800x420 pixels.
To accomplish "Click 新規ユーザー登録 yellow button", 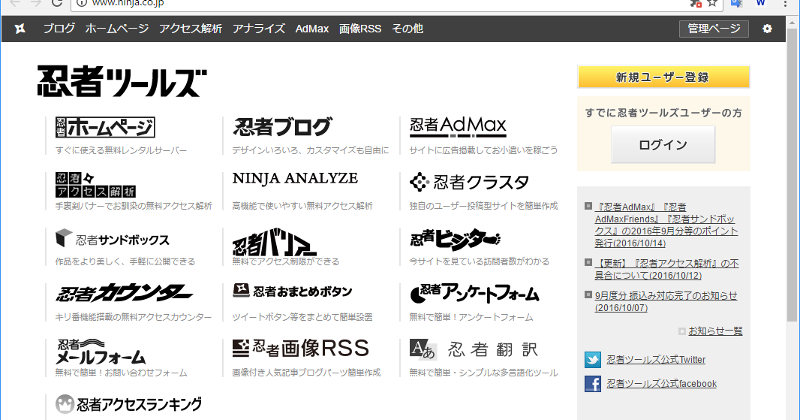I will pyautogui.click(x=663, y=77).
